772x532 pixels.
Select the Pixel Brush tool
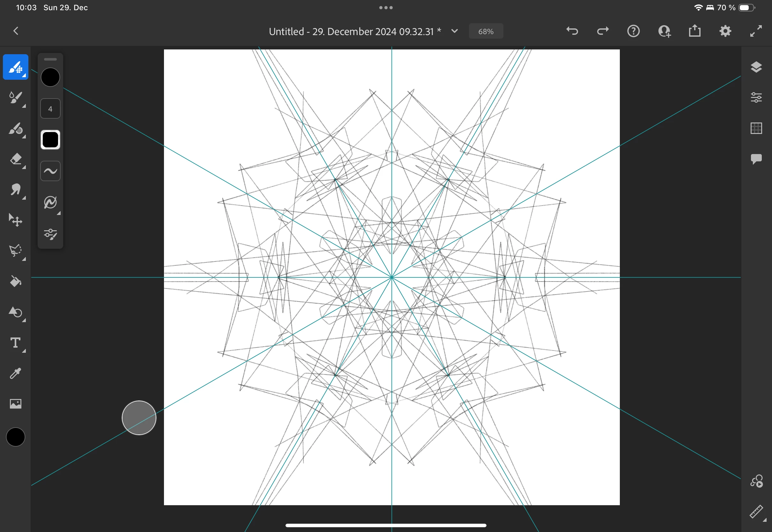click(x=15, y=67)
